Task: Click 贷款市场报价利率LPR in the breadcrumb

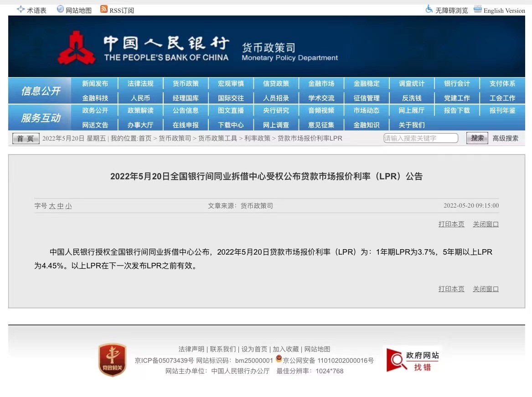Action: pyautogui.click(x=310, y=138)
